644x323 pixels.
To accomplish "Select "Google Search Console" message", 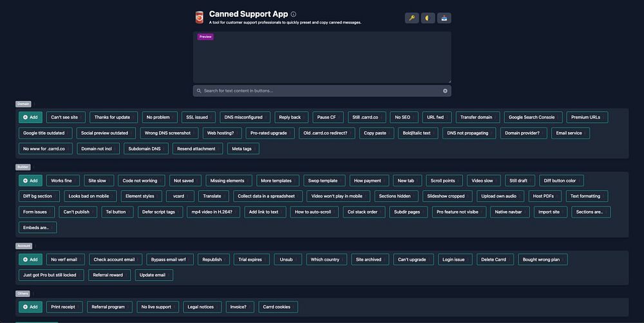I will pyautogui.click(x=533, y=117).
